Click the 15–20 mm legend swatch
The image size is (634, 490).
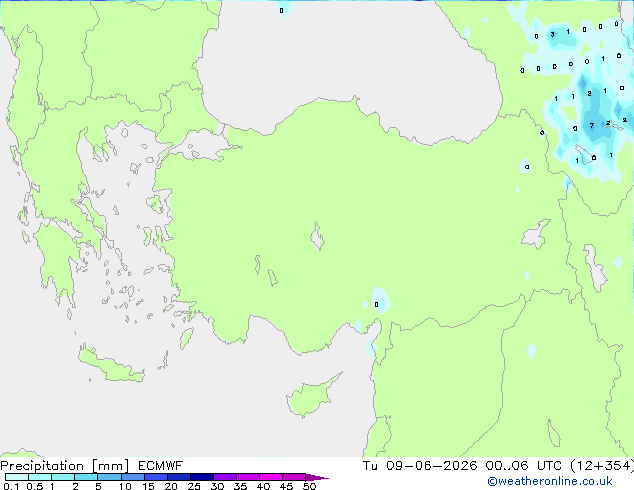click(156, 477)
